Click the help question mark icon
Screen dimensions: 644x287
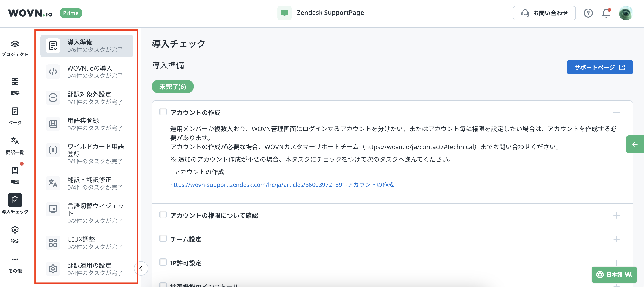(588, 13)
